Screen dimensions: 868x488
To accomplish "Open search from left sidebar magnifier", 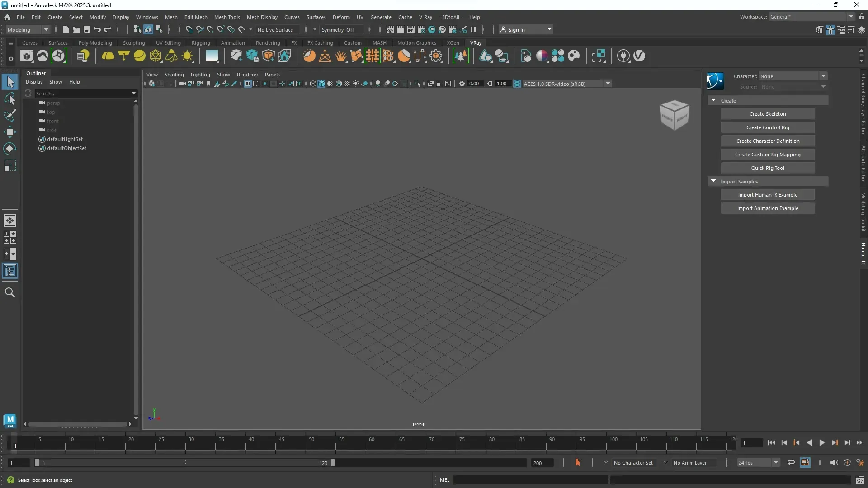I will coord(10,292).
